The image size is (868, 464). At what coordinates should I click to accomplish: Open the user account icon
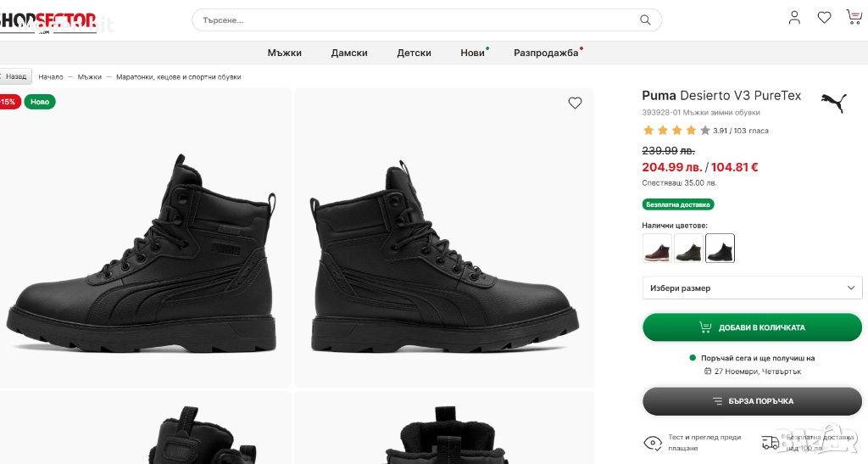(794, 18)
